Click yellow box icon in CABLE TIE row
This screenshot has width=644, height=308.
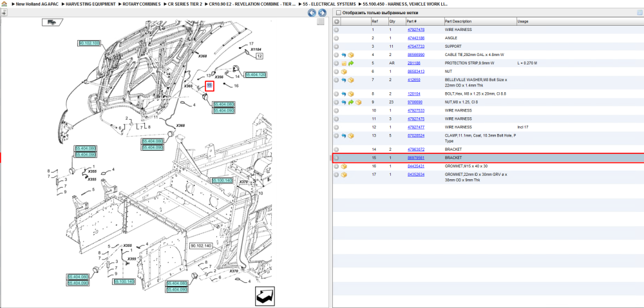pos(351,55)
